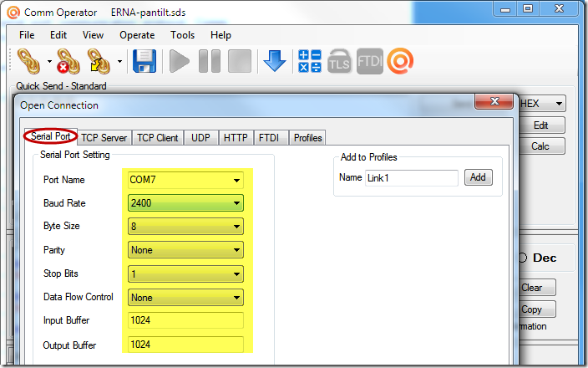This screenshot has height=368, width=588.
Task: Open the Help menu
Action: point(220,35)
